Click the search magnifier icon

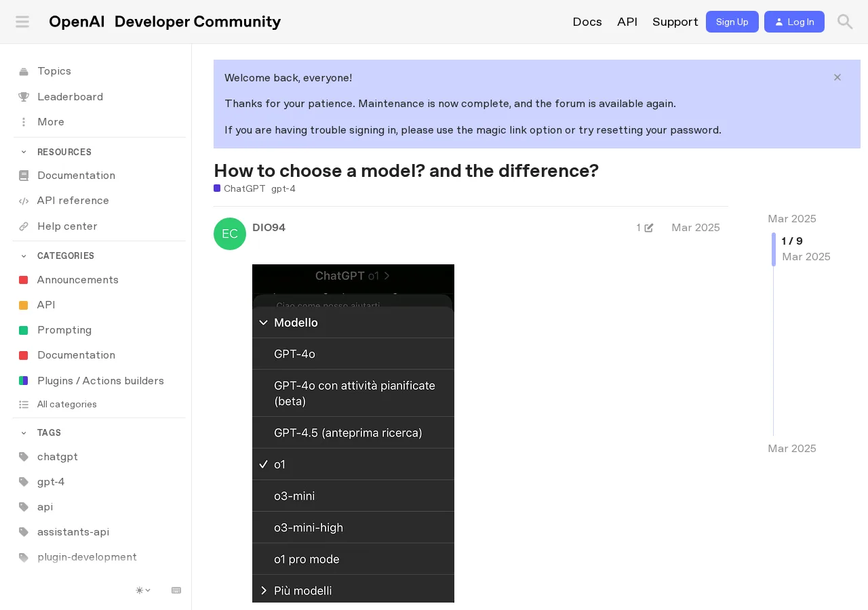coord(845,22)
